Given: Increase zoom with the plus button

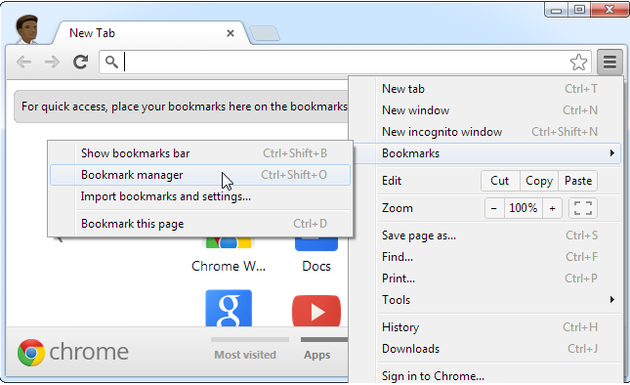Looking at the screenshot, I should (552, 208).
